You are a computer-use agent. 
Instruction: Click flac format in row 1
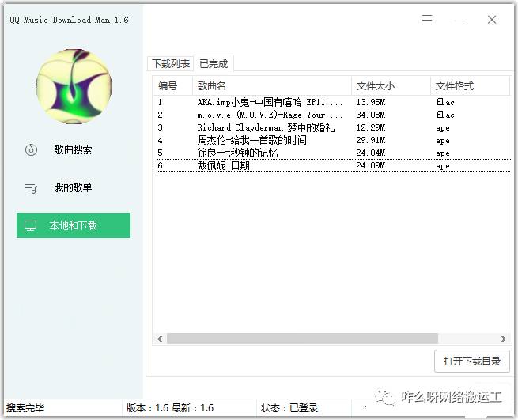445,102
